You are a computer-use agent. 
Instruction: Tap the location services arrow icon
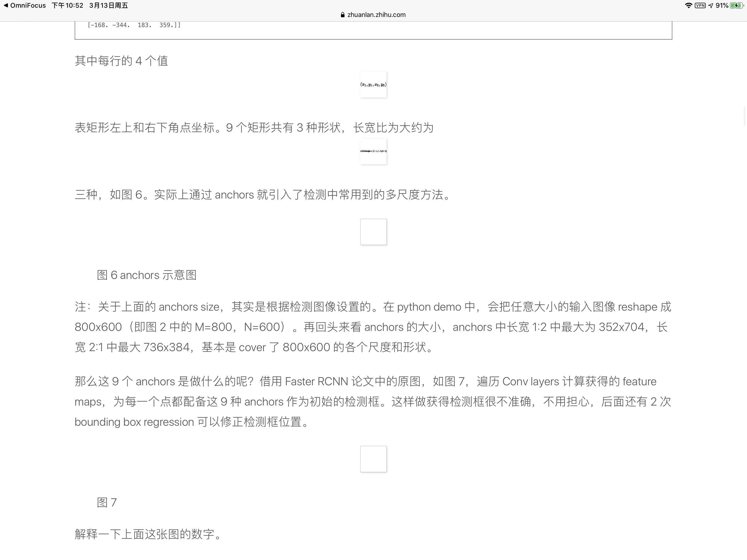(x=711, y=5)
